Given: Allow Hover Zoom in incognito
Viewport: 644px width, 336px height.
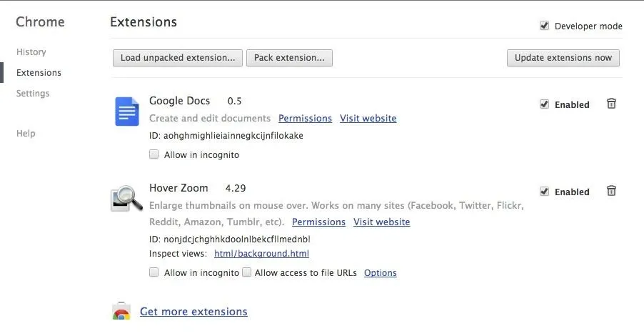Looking at the screenshot, I should tap(154, 272).
